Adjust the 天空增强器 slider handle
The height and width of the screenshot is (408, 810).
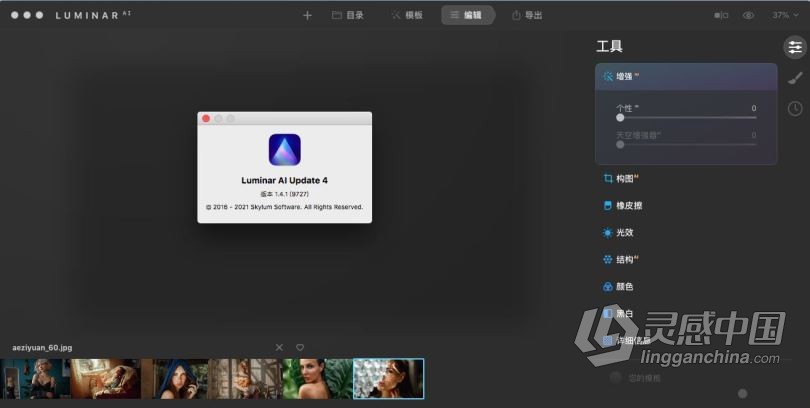pyautogui.click(x=620, y=145)
